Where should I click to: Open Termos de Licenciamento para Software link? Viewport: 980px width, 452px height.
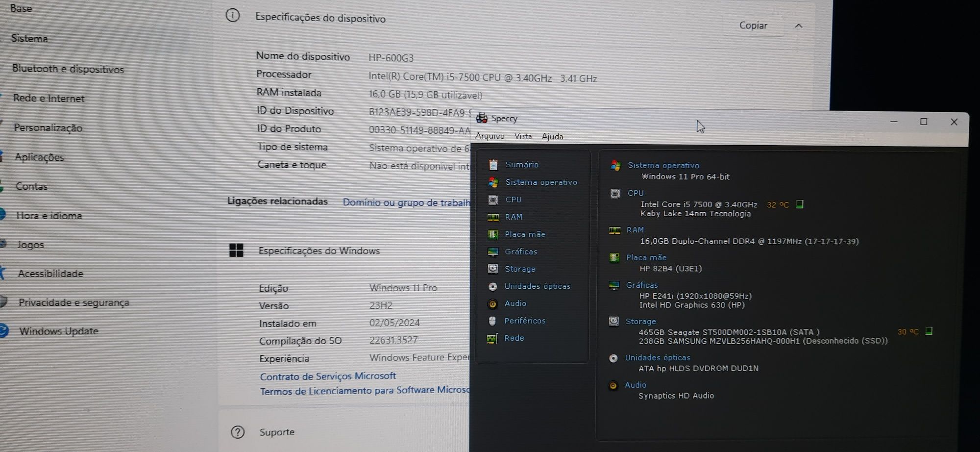[x=365, y=391]
